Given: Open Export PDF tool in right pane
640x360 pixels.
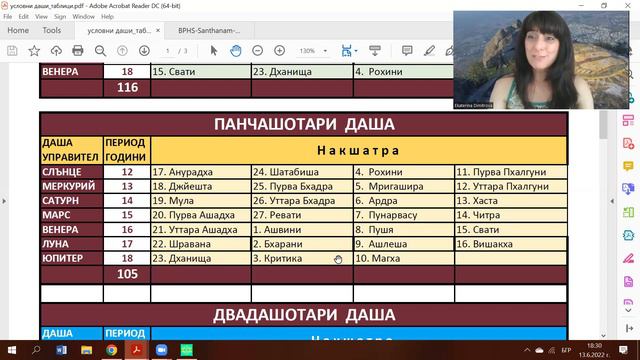Looking at the screenshot, I should 628,189.
